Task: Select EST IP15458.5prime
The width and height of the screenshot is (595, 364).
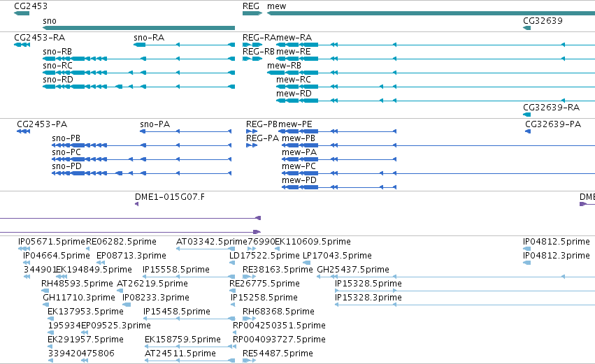Action: [177, 312]
